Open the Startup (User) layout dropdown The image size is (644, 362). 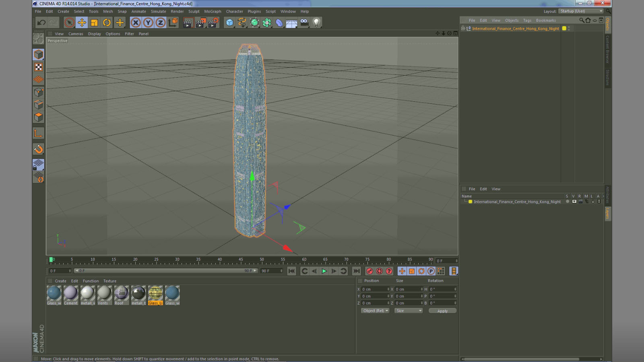581,11
